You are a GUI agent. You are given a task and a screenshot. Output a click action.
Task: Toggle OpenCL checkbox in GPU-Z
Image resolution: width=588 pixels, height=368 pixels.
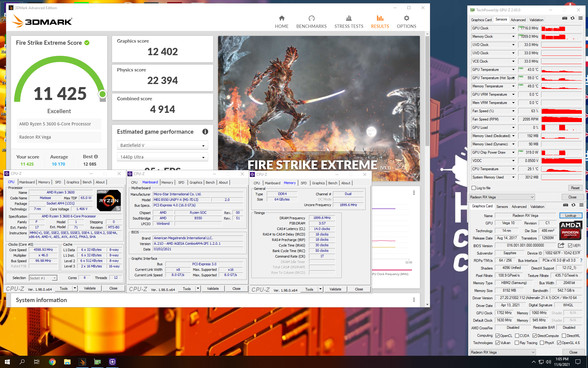tap(498, 336)
